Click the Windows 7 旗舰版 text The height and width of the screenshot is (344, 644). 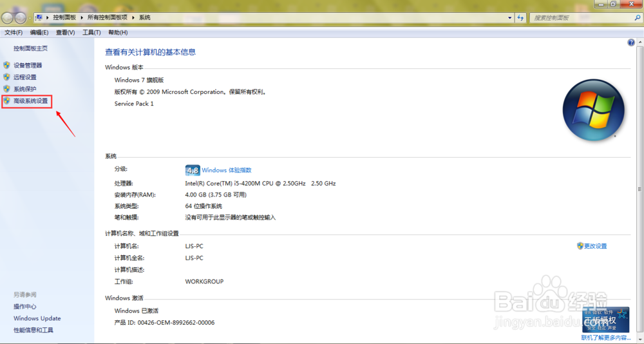pos(139,80)
